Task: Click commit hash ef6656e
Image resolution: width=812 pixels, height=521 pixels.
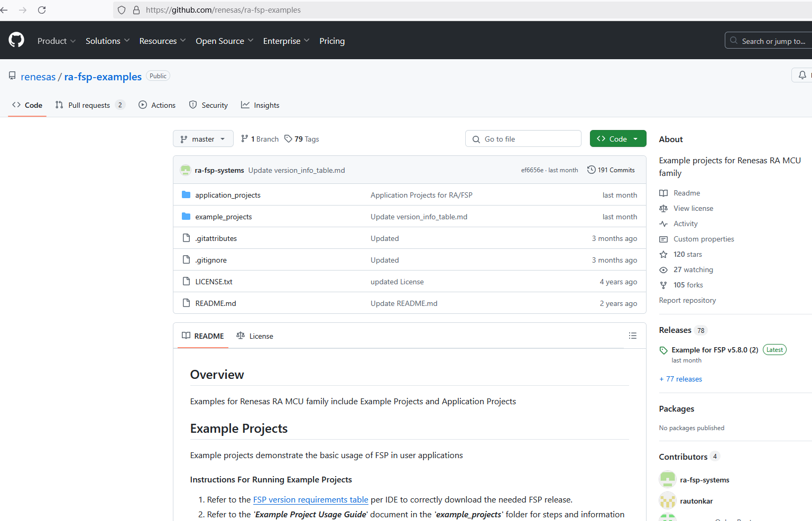Action: [532, 170]
